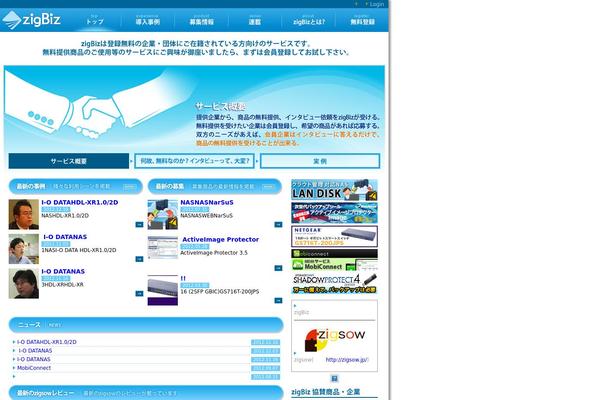Open the トップ navigation menu item
This screenshot has width=600, height=400.
click(x=95, y=19)
